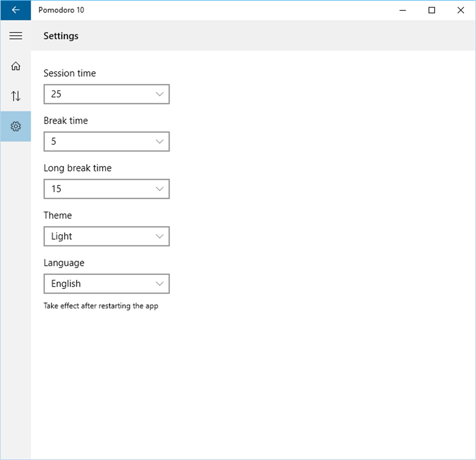This screenshot has height=460, width=476.
Task: Open the Theme dropdown showing Light
Action: click(x=107, y=236)
